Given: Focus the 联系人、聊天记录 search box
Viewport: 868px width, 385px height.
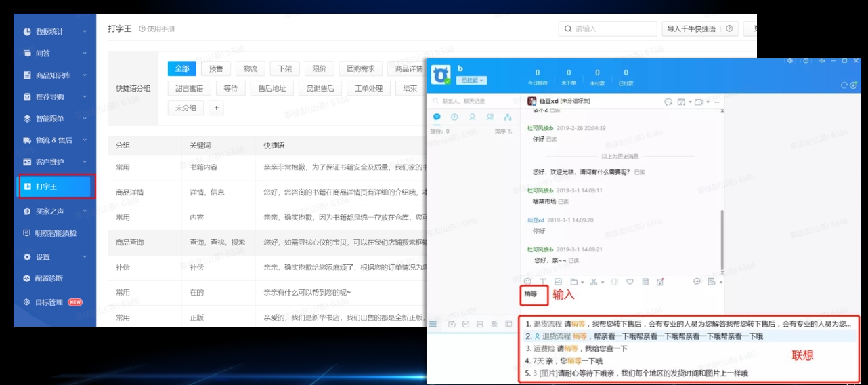Looking at the screenshot, I should 473,100.
